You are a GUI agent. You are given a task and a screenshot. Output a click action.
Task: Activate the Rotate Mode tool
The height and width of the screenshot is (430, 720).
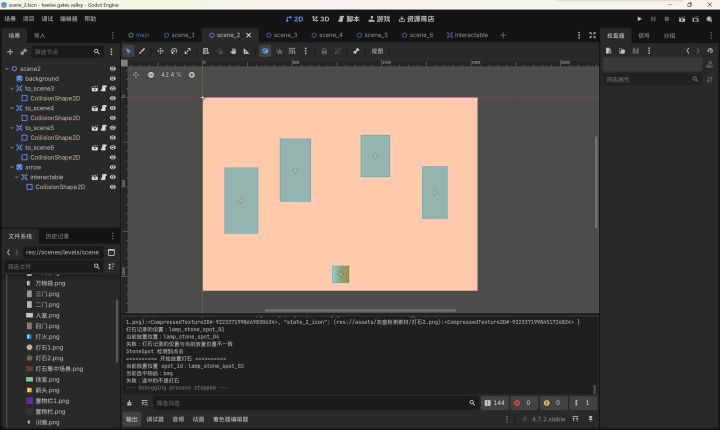174,51
